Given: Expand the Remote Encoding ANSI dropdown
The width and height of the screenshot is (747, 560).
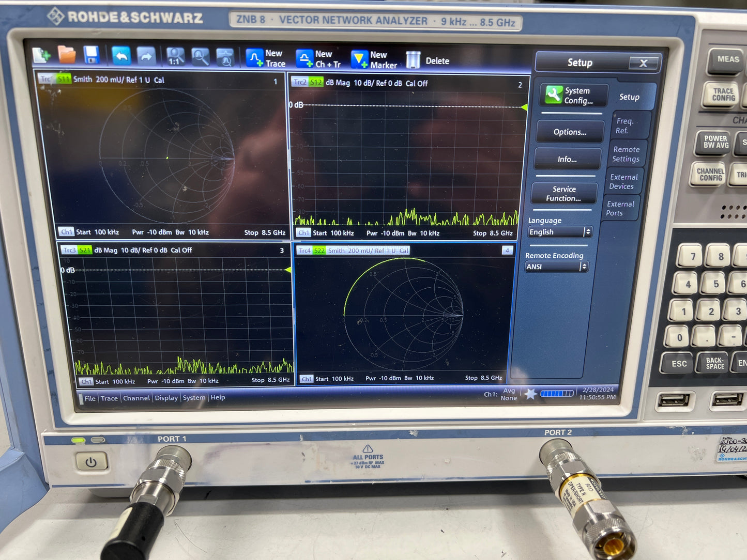Looking at the screenshot, I should pyautogui.click(x=556, y=267).
